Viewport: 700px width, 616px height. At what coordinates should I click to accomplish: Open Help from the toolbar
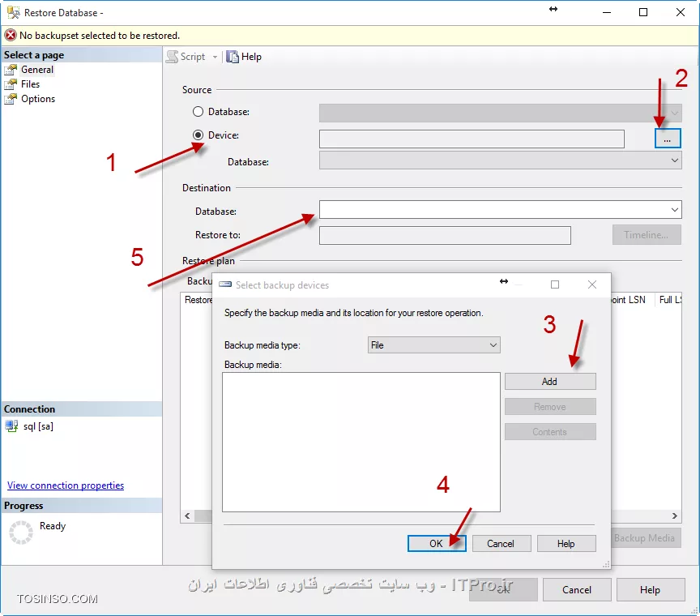(x=244, y=57)
